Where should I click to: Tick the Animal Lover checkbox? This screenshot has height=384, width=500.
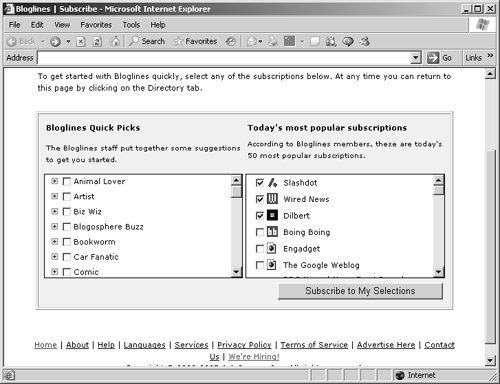coord(67,181)
